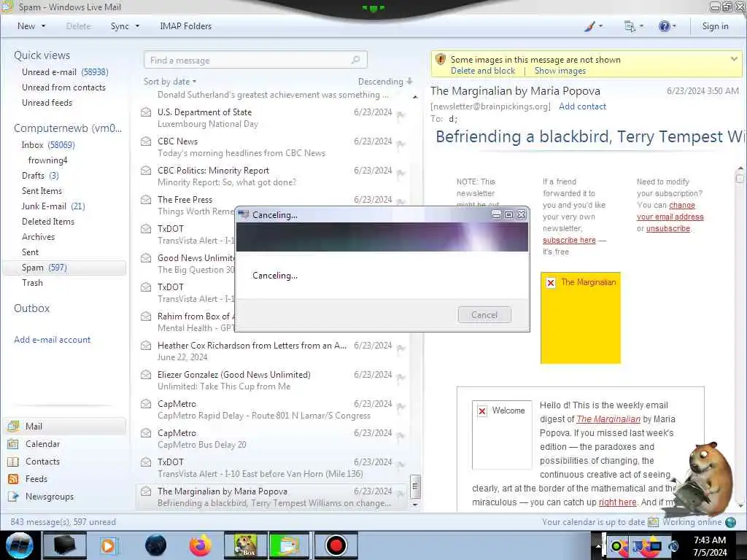The height and width of the screenshot is (560, 747).
Task: Click the Find a message search box
Action: (x=255, y=60)
